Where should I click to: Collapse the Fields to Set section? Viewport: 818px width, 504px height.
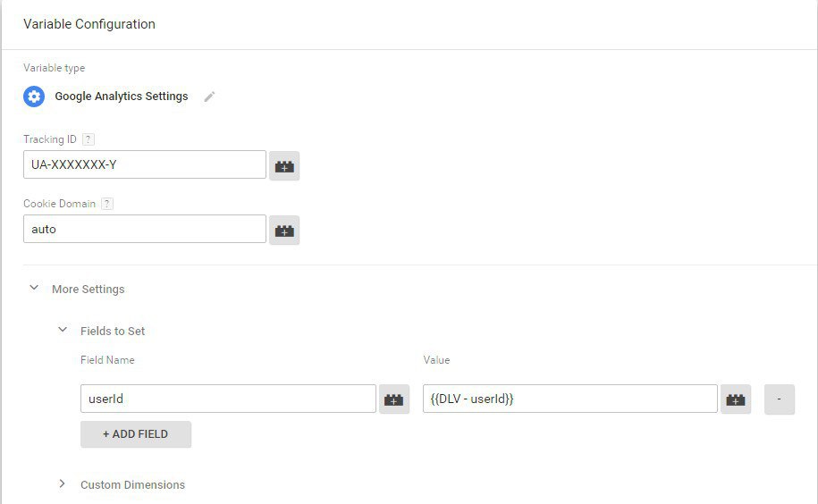point(63,330)
